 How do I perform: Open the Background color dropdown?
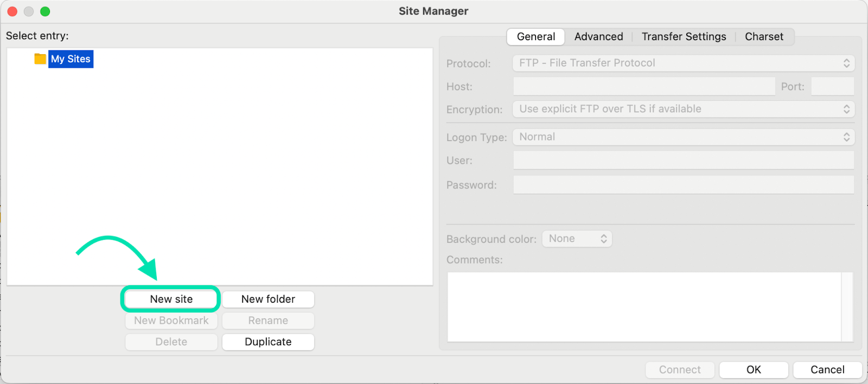click(x=577, y=239)
